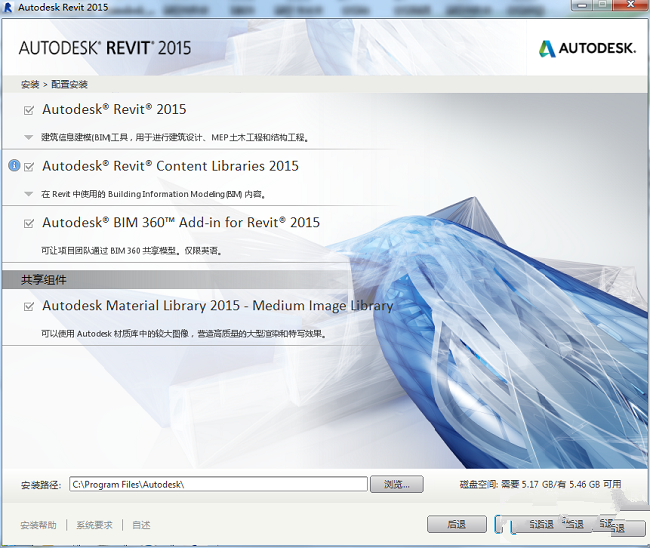Click the info icon beside Content Libraries
The image size is (650, 548).
click(14, 166)
